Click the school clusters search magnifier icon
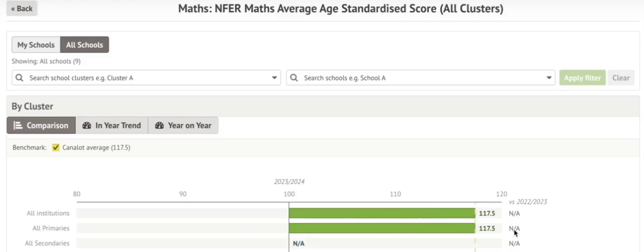The image size is (644, 252). click(19, 78)
